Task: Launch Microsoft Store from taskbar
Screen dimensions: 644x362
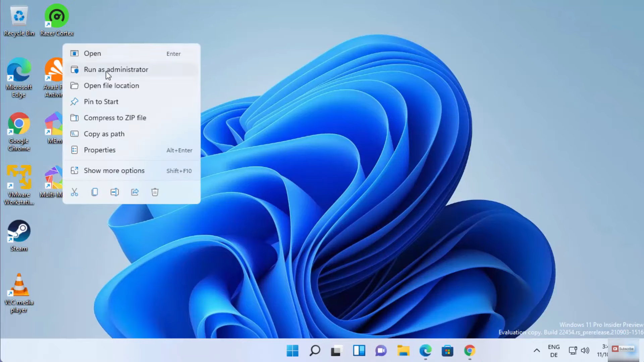Action: coord(447,351)
